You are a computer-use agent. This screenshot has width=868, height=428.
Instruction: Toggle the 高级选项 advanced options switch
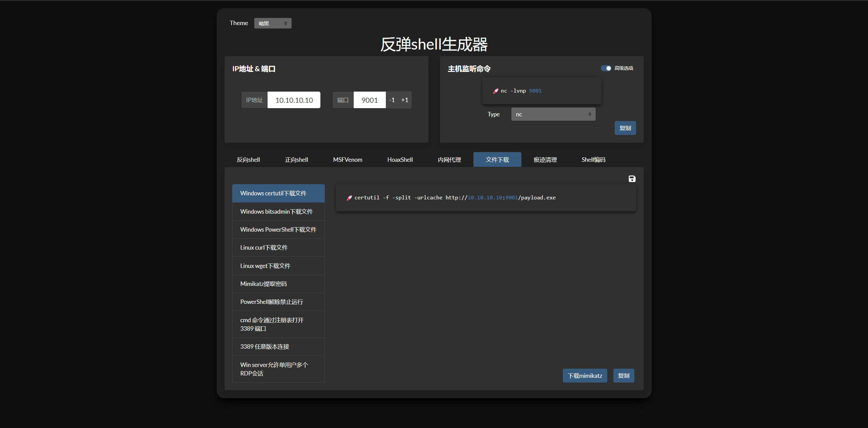tap(606, 68)
